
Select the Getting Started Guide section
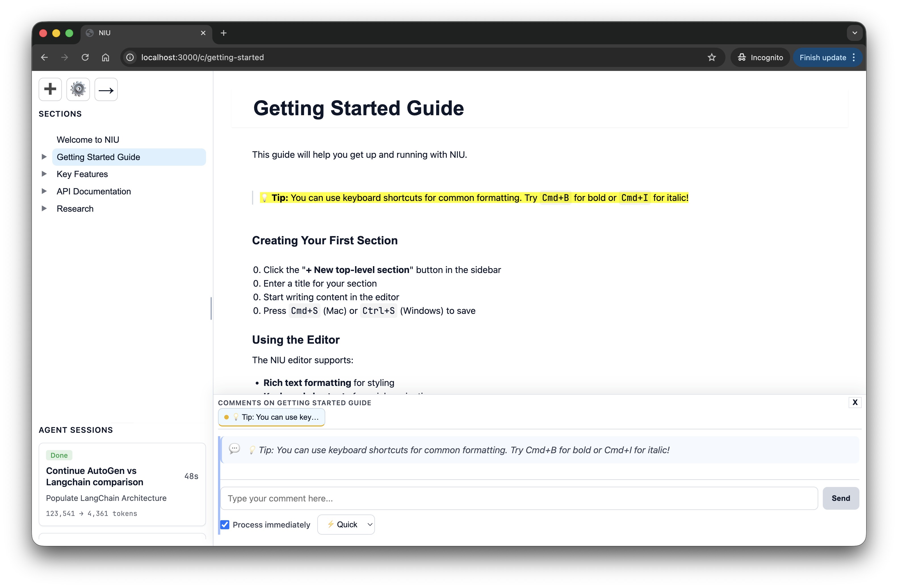(x=129, y=157)
